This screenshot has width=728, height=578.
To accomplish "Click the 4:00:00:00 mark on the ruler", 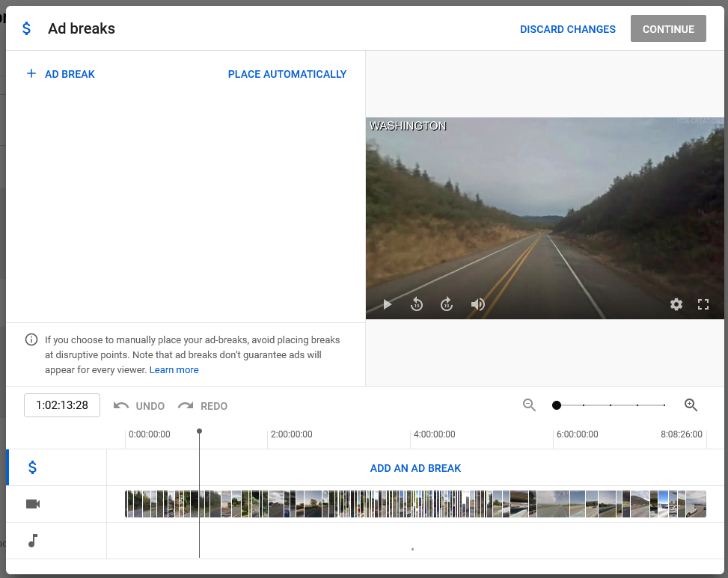I will pos(434,434).
